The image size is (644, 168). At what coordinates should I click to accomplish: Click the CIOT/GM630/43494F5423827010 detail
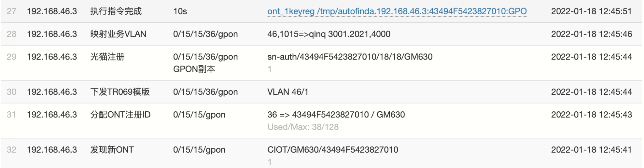tap(332, 150)
